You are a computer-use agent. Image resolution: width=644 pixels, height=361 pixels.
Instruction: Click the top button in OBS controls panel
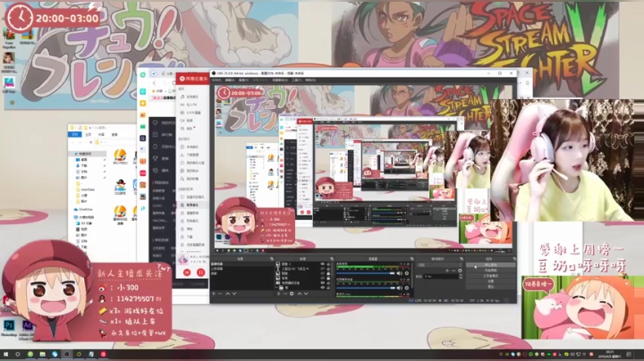tap(490, 264)
